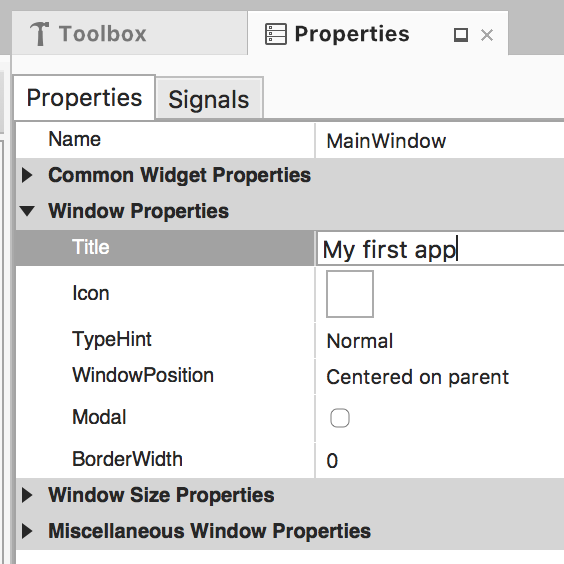
Task: Expand Window Size Properties section
Action: [x=27, y=495]
